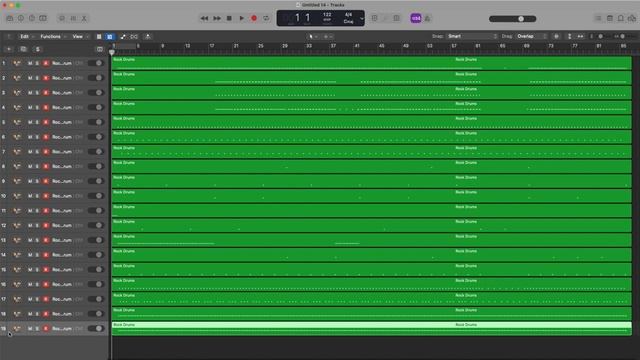Viewport: 640px width, 360px height.
Task: Open Smart Controls panel
Action: click(62, 18)
